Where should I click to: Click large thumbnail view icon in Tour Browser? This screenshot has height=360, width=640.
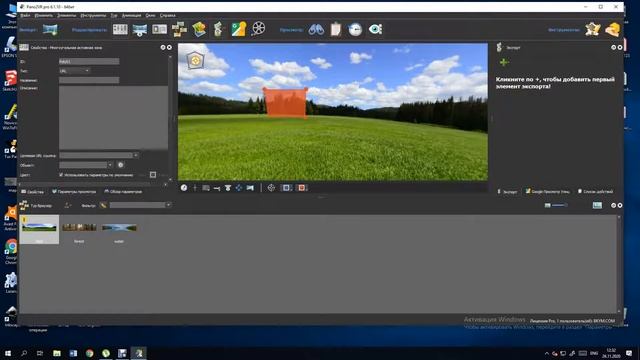(x=597, y=205)
